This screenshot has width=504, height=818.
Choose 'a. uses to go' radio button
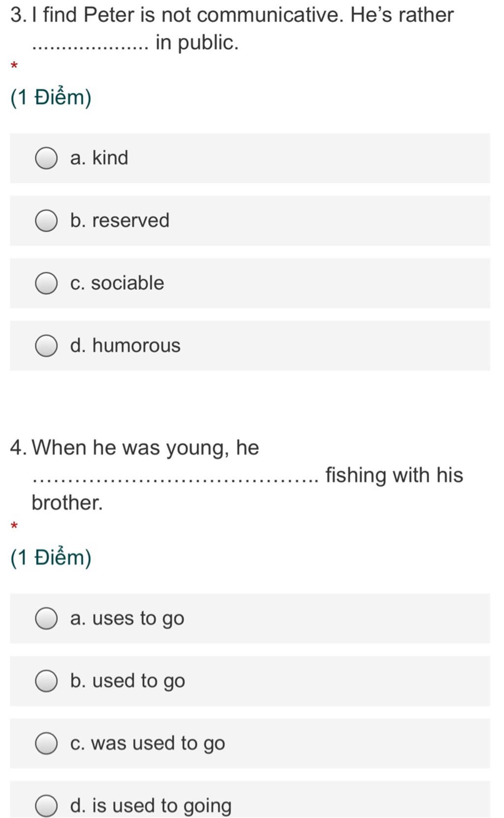pyautogui.click(x=46, y=618)
